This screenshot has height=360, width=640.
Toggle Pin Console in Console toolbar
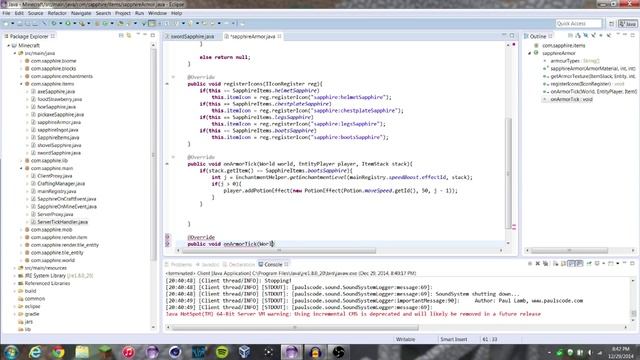pyautogui.click(x=589, y=264)
